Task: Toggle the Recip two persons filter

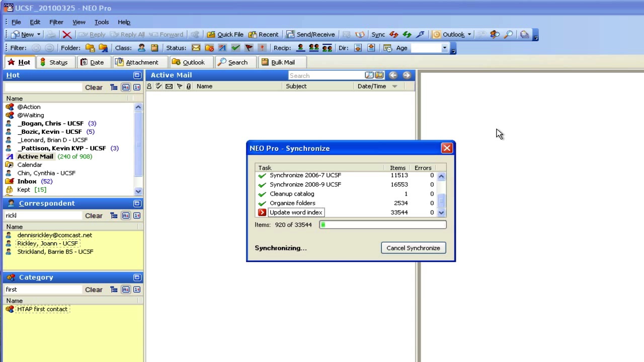Action: coord(313,48)
